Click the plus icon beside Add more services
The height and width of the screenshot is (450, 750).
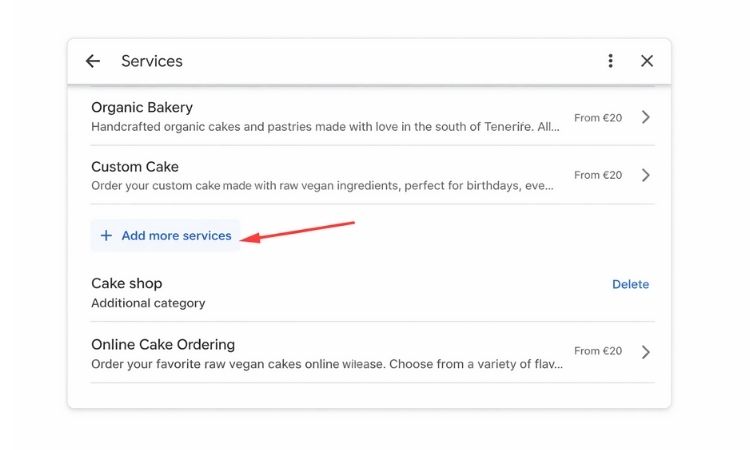106,236
